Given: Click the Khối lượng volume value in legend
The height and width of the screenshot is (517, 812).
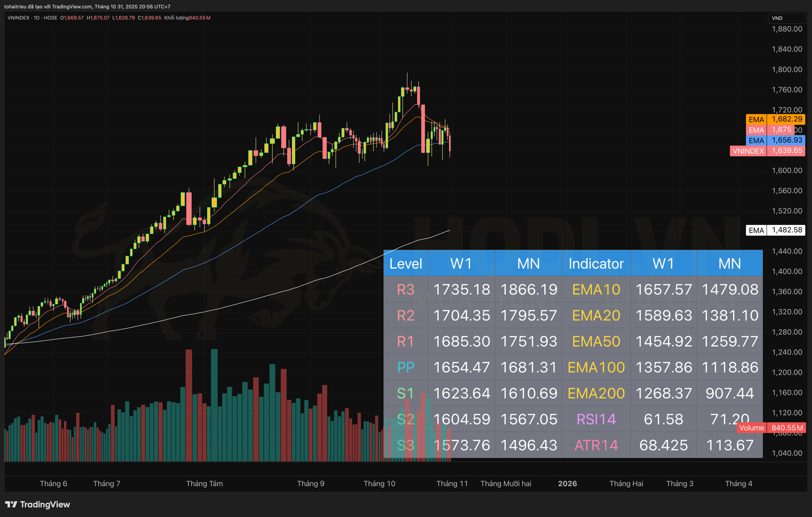Looking at the screenshot, I should click(x=187, y=18).
